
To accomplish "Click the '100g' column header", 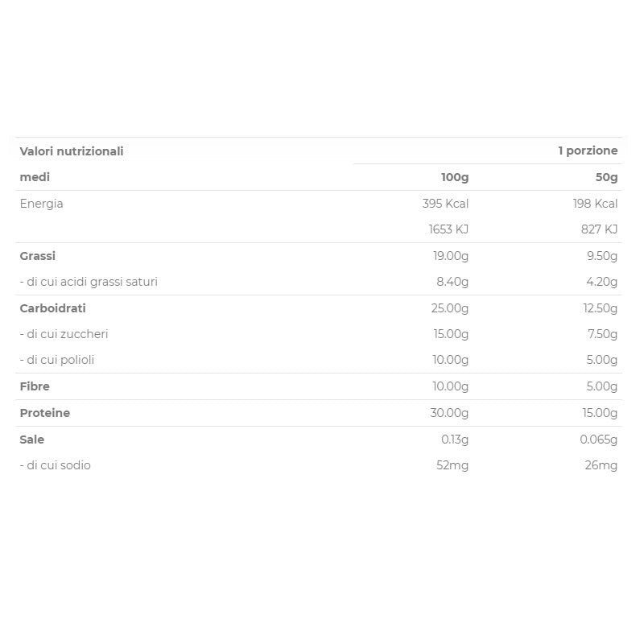I will tap(454, 177).
